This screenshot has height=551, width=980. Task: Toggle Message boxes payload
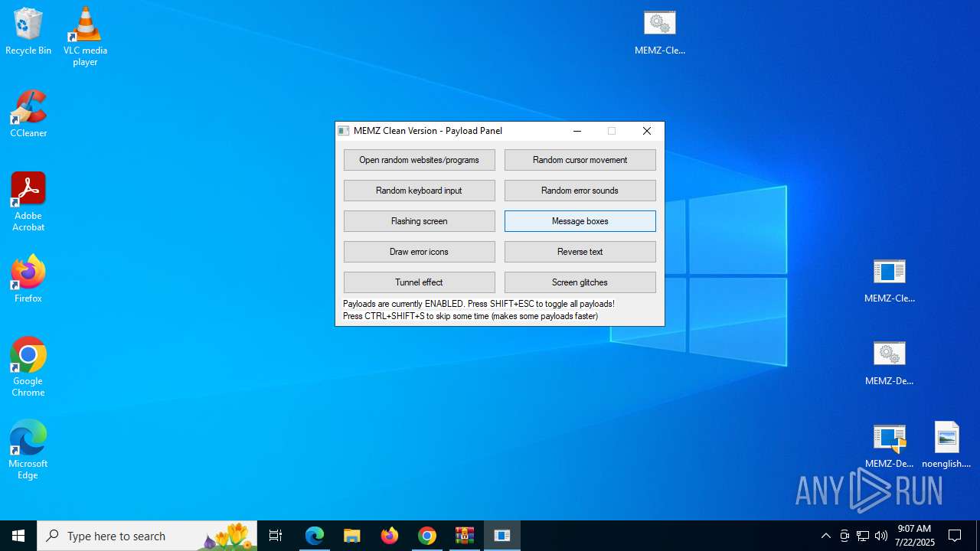pyautogui.click(x=580, y=221)
